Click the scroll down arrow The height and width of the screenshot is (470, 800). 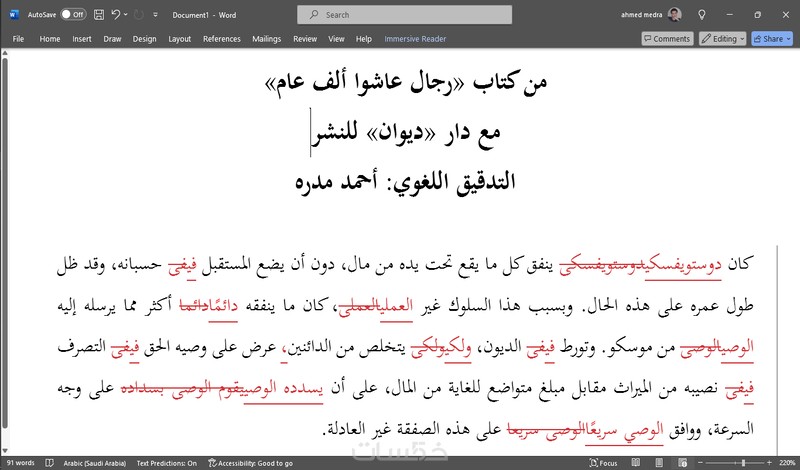(5, 451)
